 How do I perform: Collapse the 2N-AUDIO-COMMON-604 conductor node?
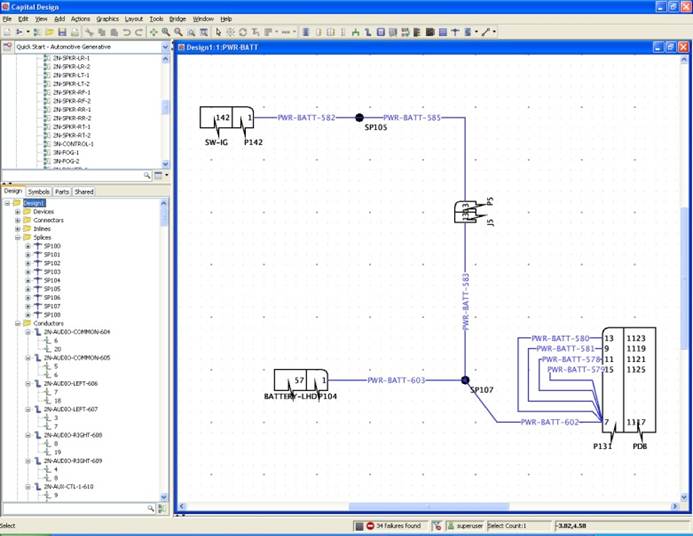pyautogui.click(x=28, y=332)
